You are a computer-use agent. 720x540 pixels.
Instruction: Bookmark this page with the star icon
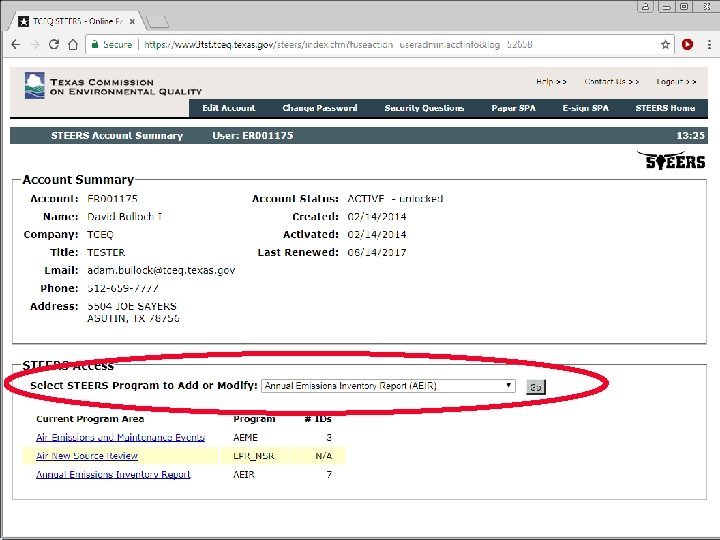pos(665,45)
